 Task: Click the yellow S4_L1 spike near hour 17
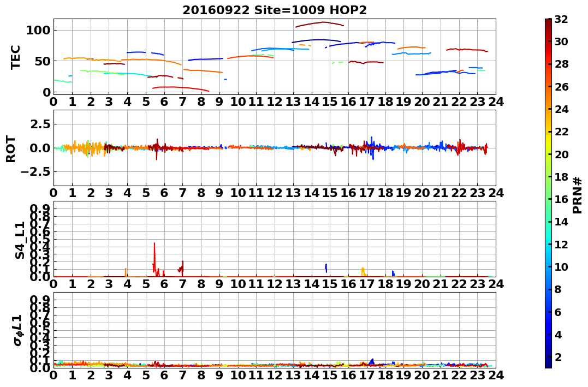point(363,272)
